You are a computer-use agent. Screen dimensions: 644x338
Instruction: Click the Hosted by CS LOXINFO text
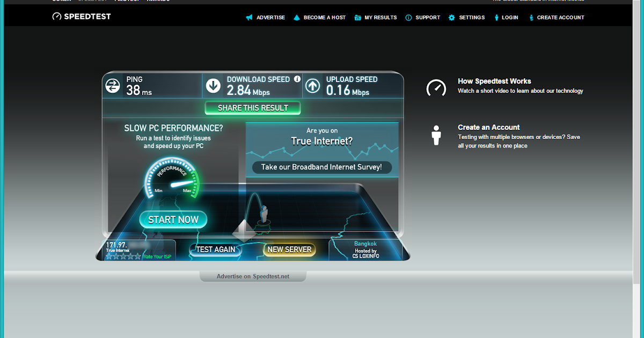[365, 254]
